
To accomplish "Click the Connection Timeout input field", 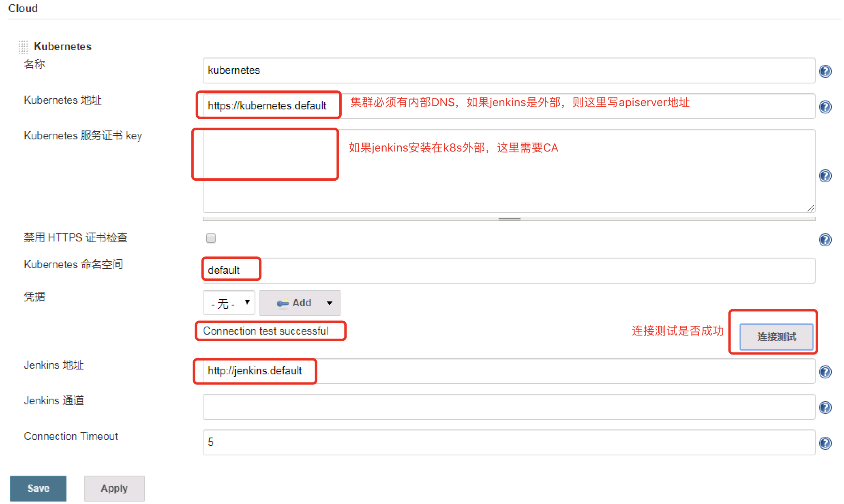I will [x=508, y=442].
